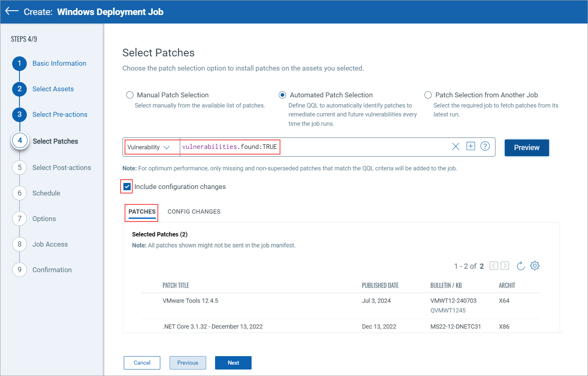Click the Preview button
This screenshot has width=588, height=376.
click(526, 148)
